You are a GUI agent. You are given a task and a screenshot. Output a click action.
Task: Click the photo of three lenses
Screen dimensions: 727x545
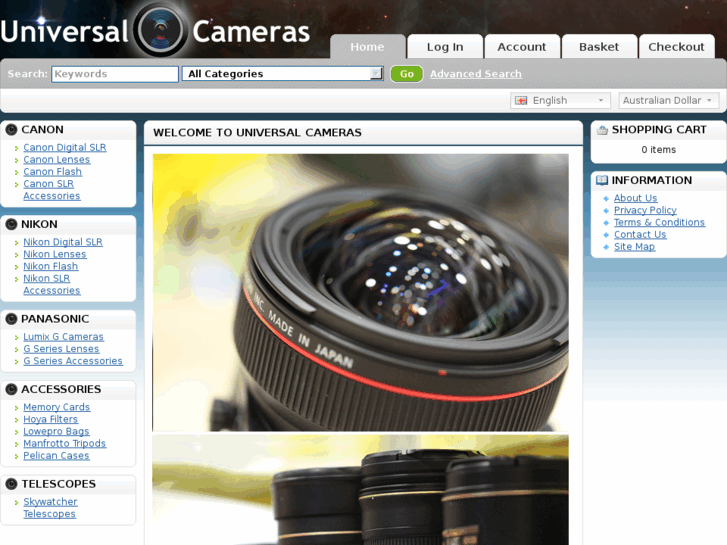360,489
